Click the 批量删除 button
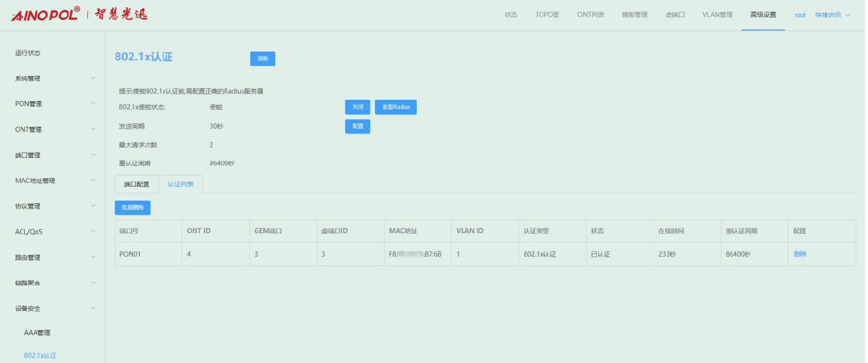The image size is (868, 363). pyautogui.click(x=132, y=207)
